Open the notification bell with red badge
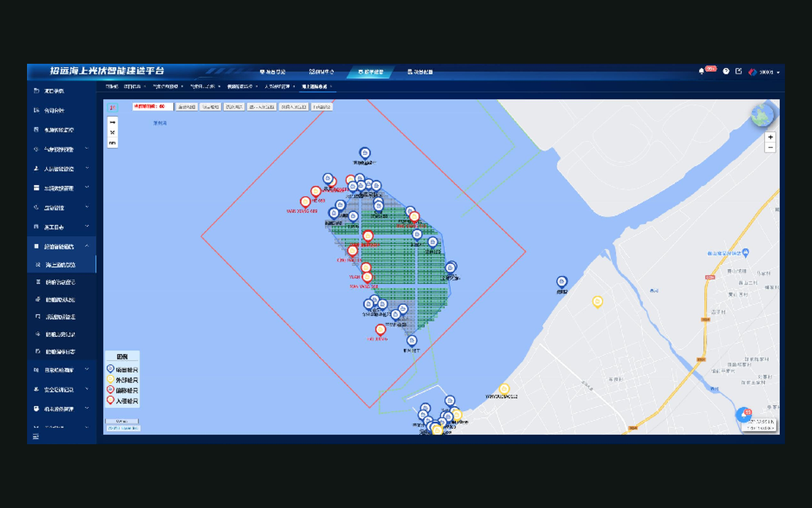 [x=701, y=71]
